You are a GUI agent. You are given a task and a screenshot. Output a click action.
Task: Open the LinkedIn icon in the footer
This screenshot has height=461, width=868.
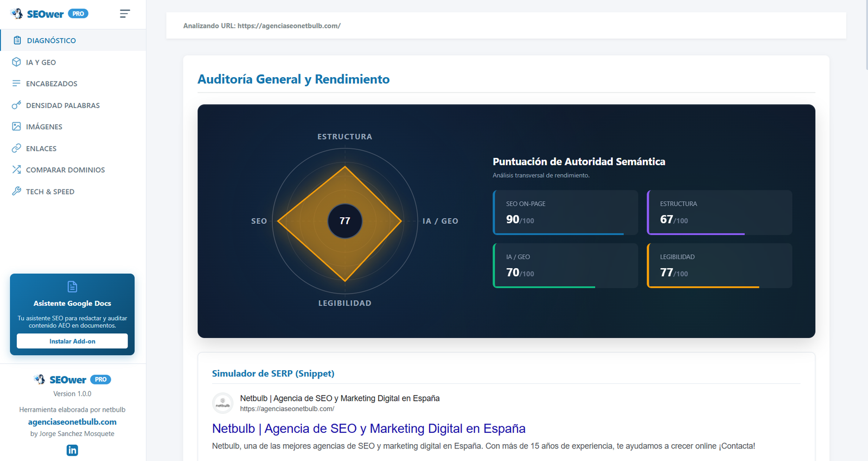point(72,450)
